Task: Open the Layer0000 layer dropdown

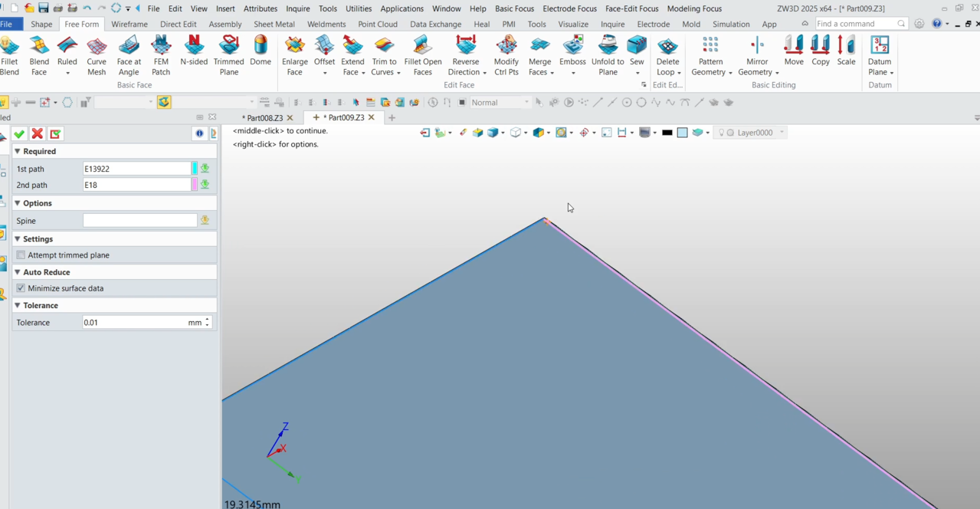Action: click(x=782, y=133)
